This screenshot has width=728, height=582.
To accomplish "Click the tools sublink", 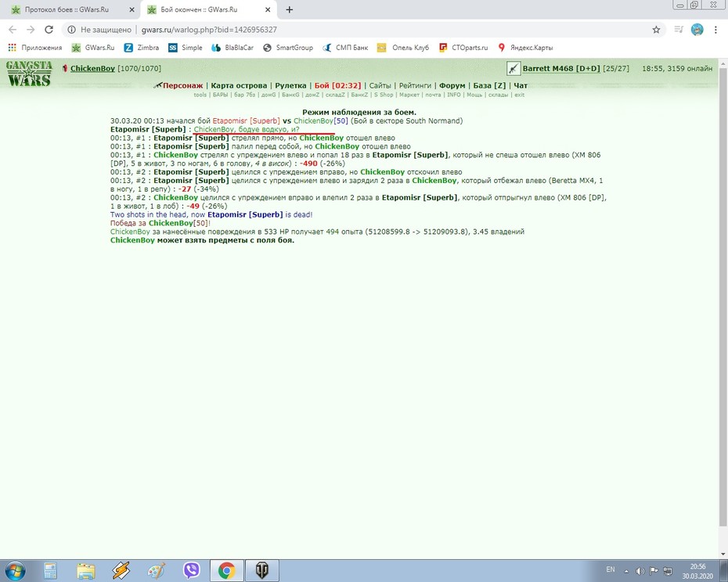I will 200,95.
